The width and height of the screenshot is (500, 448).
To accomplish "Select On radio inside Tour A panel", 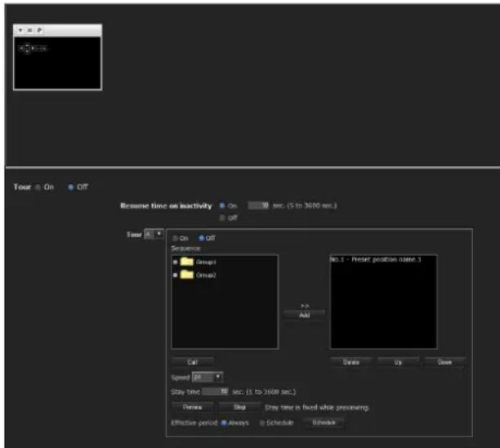I will click(175, 238).
